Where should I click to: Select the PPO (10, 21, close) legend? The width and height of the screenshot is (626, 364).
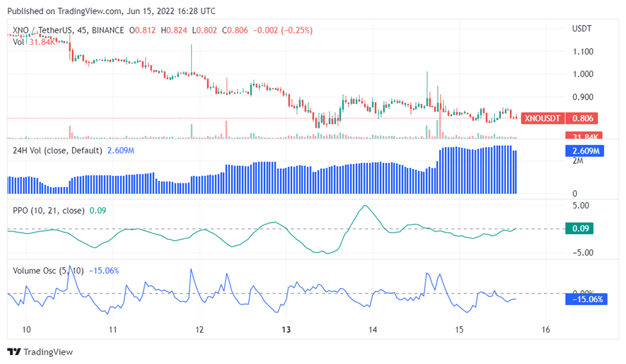click(x=49, y=210)
